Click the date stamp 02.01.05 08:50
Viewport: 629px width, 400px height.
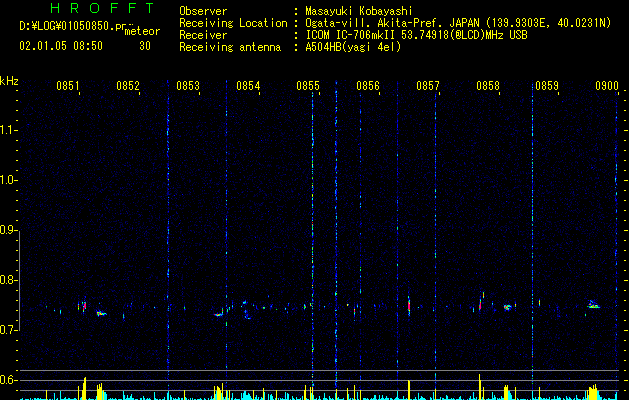pos(61,46)
